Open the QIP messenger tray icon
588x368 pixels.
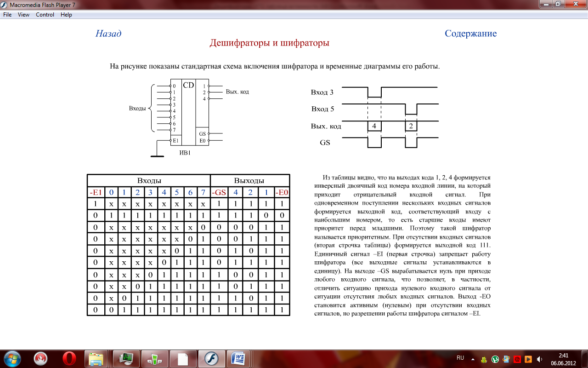(484, 359)
